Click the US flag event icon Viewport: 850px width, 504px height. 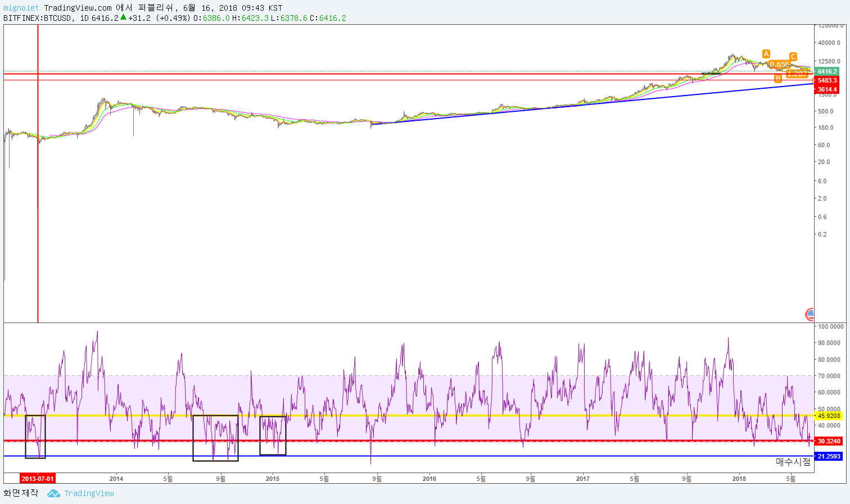click(810, 314)
